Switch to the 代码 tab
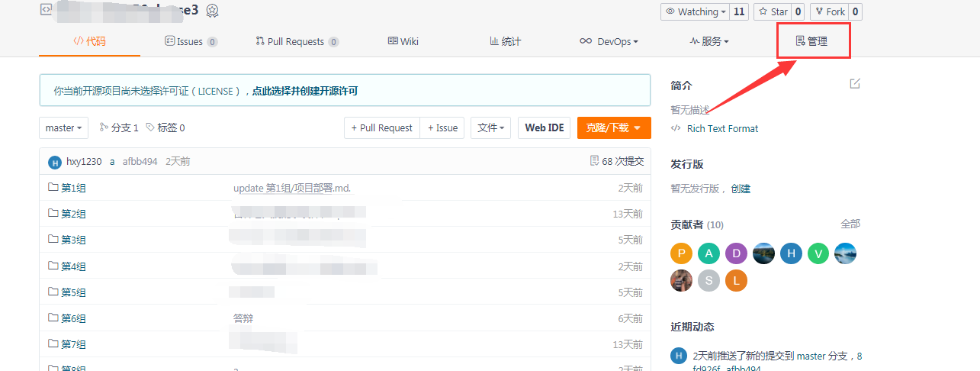Image resolution: width=980 pixels, height=371 pixels. (89, 41)
